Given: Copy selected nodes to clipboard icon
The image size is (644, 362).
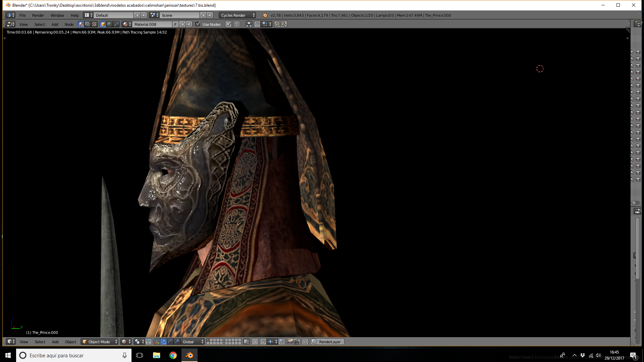Looking at the screenshot, I should point(277,24).
